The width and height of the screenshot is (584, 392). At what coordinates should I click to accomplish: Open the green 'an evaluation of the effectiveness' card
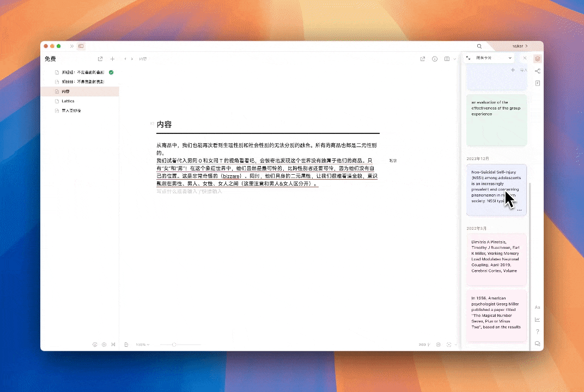tap(496, 120)
